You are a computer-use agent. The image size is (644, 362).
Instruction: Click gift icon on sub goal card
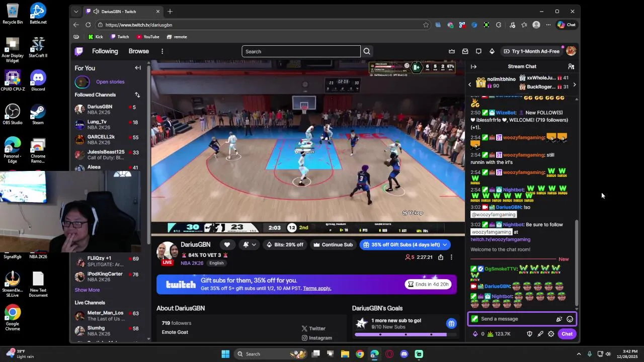(x=451, y=323)
